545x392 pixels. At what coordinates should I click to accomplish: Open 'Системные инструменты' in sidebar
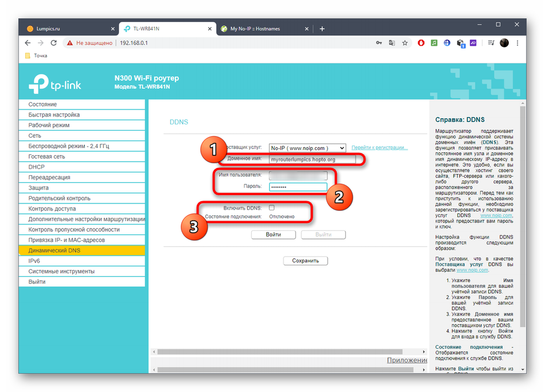pyautogui.click(x=61, y=271)
